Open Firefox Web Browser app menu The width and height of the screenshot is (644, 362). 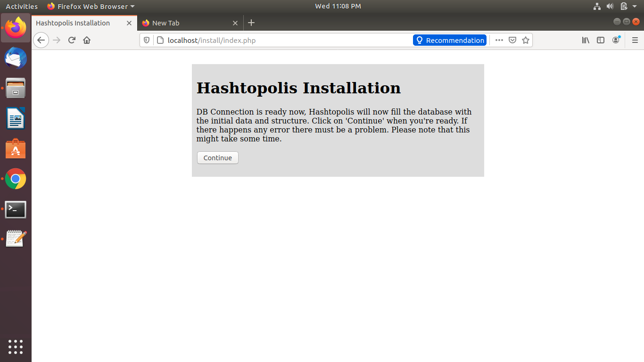tap(91, 6)
